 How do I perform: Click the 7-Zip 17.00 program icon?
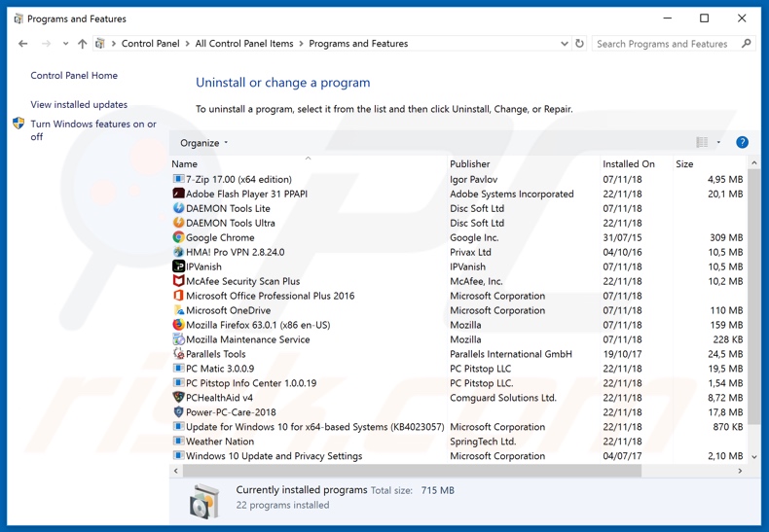click(178, 179)
